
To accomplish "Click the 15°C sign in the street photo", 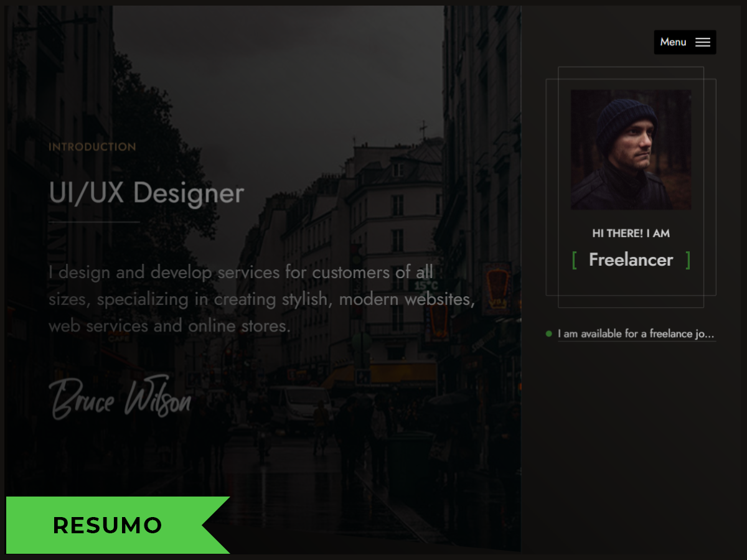I will tap(426, 285).
